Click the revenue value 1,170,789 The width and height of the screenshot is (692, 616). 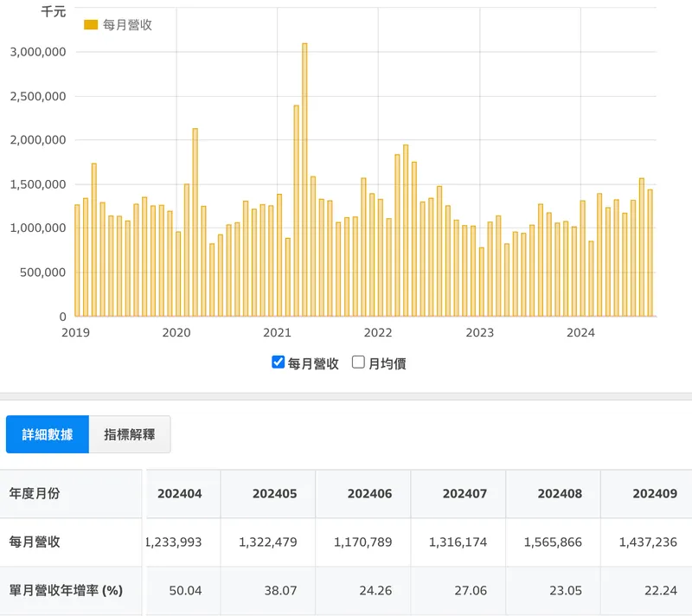[362, 542]
